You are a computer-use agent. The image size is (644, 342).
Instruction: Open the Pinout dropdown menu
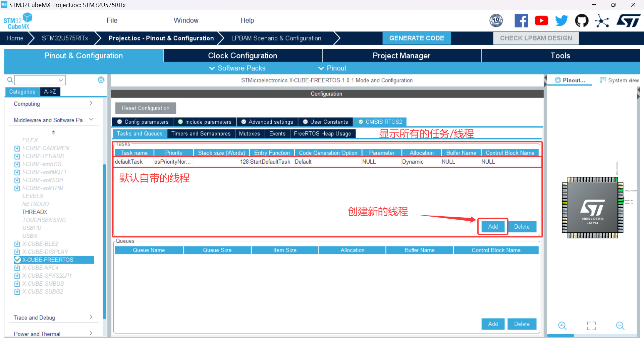[x=332, y=68]
